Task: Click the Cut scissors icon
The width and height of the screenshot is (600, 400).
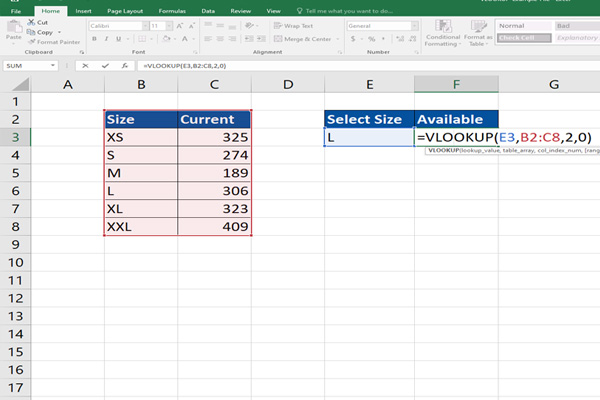Action: [x=31, y=21]
